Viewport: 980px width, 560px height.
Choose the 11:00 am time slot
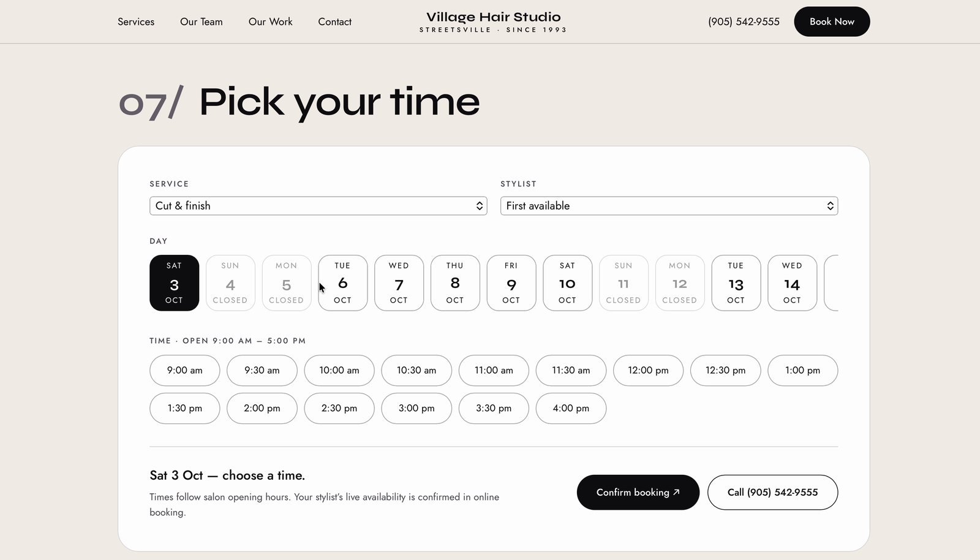[x=494, y=371]
